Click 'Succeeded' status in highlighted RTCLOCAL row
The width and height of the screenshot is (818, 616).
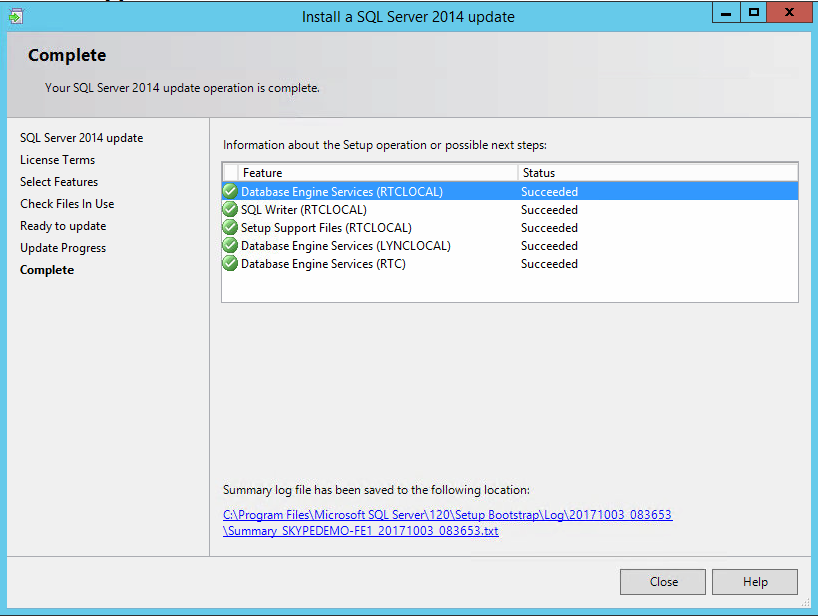[549, 191]
